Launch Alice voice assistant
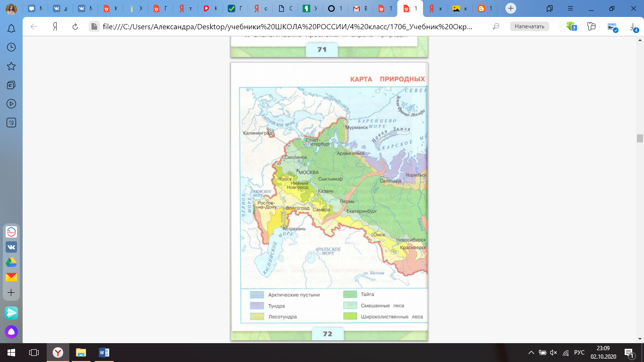 [11, 332]
